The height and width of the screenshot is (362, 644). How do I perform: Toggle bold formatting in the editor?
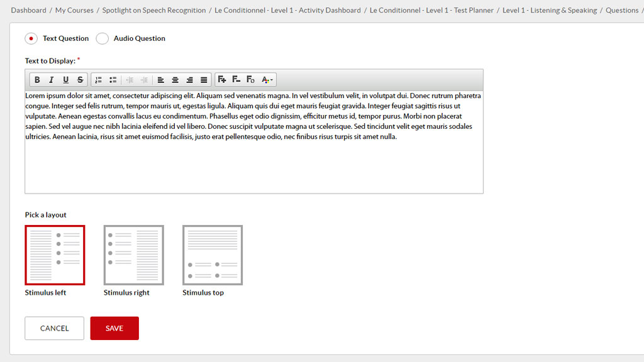tap(37, 80)
